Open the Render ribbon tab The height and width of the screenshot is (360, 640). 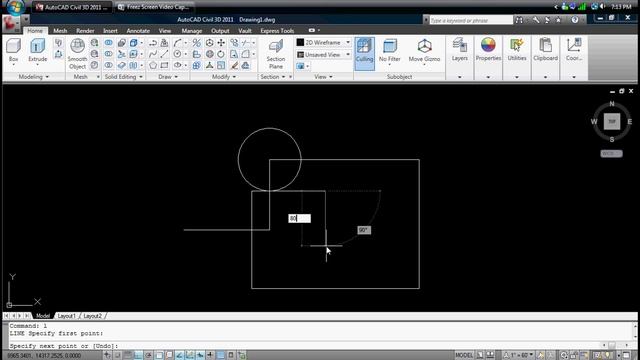pyautogui.click(x=85, y=31)
